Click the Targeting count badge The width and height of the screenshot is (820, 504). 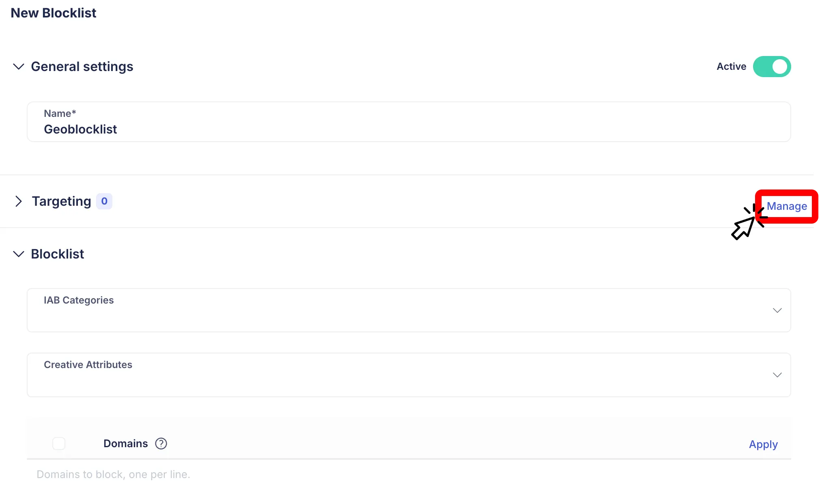tap(104, 201)
